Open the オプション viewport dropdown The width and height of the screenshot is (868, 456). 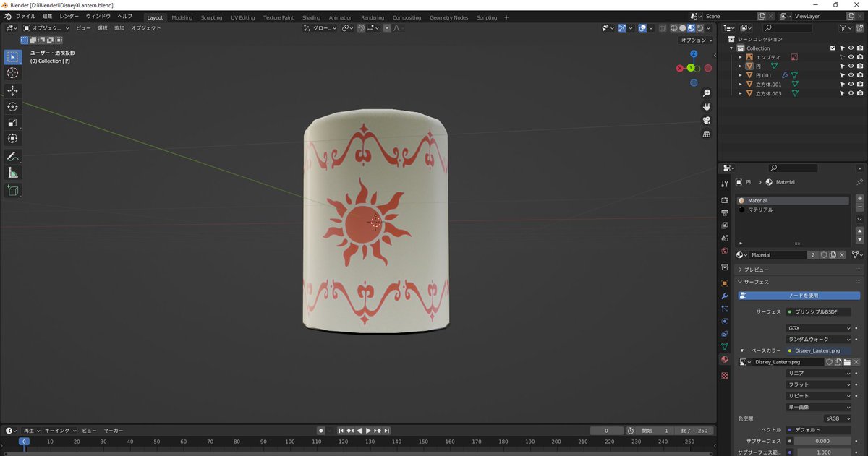(698, 40)
